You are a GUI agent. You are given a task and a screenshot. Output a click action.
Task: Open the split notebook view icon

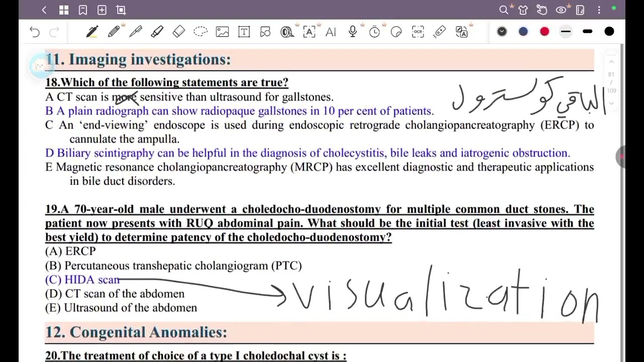pos(580,10)
